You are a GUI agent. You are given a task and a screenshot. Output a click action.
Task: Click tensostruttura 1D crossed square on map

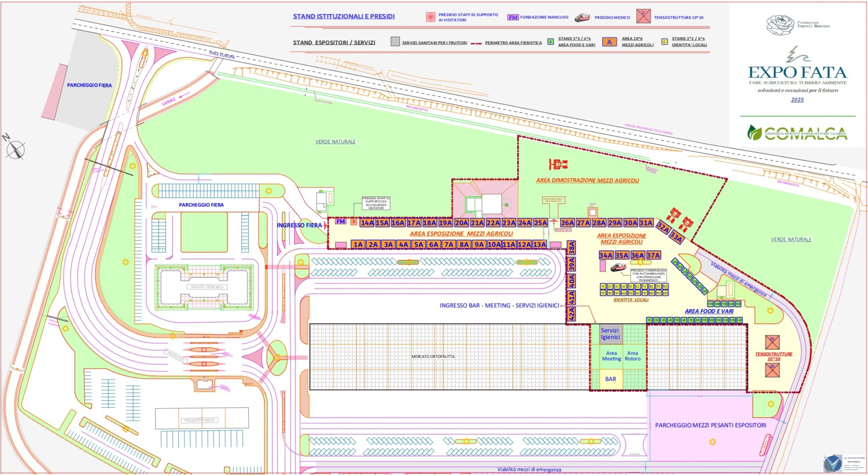coord(772,342)
